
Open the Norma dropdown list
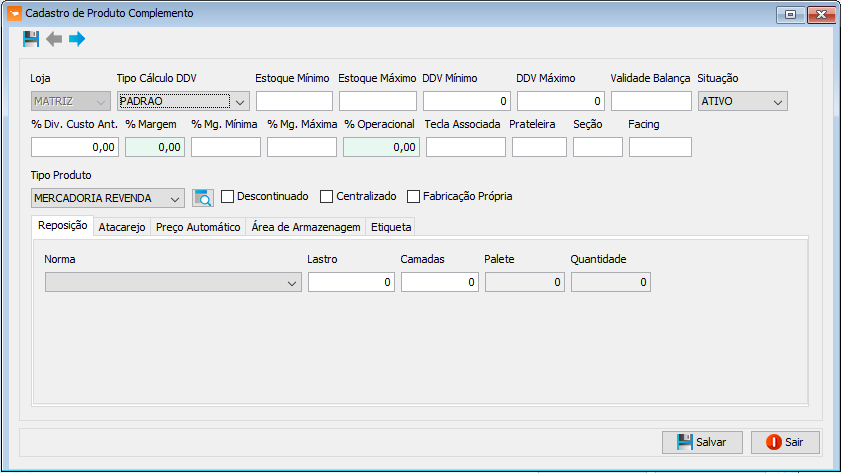pos(173,283)
